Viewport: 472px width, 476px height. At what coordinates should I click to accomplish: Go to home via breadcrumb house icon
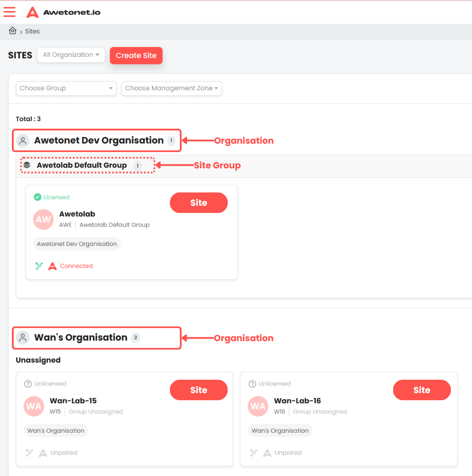click(12, 31)
